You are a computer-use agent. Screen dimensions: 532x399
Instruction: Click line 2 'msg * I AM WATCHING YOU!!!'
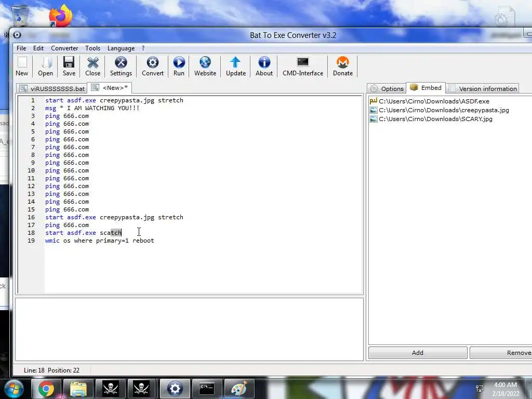pyautogui.click(x=92, y=108)
